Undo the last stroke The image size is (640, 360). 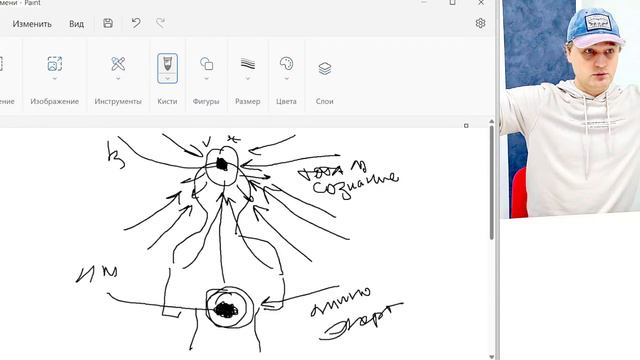pyautogui.click(x=136, y=23)
